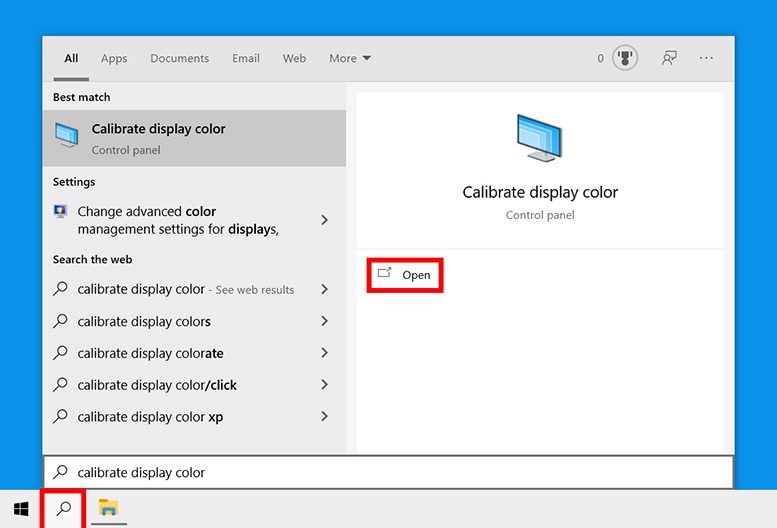
Task: Select the Email filter tab
Action: pyautogui.click(x=246, y=58)
